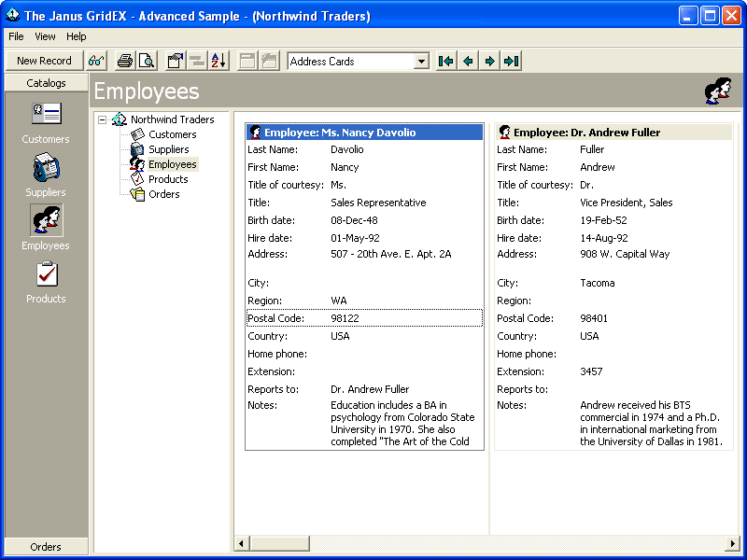This screenshot has width=747, height=560.
Task: Click the application icon in the title bar
Action: coord(13,16)
